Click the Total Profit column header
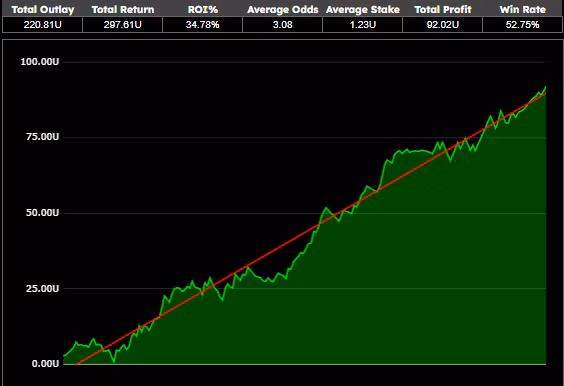 443,9
